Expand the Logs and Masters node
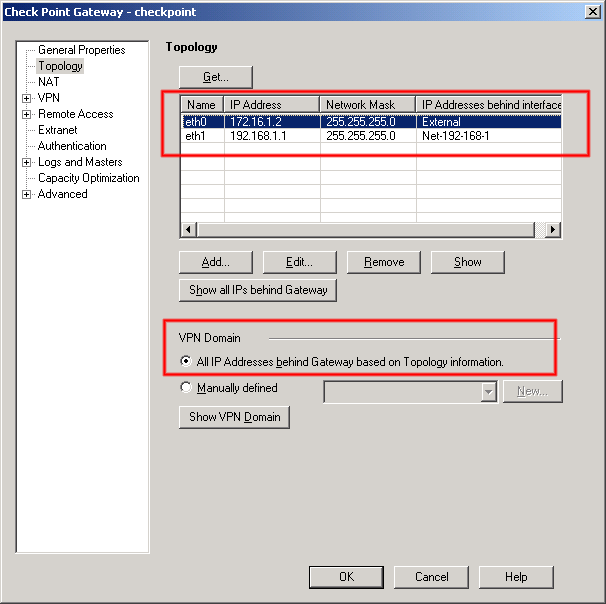 point(26,162)
